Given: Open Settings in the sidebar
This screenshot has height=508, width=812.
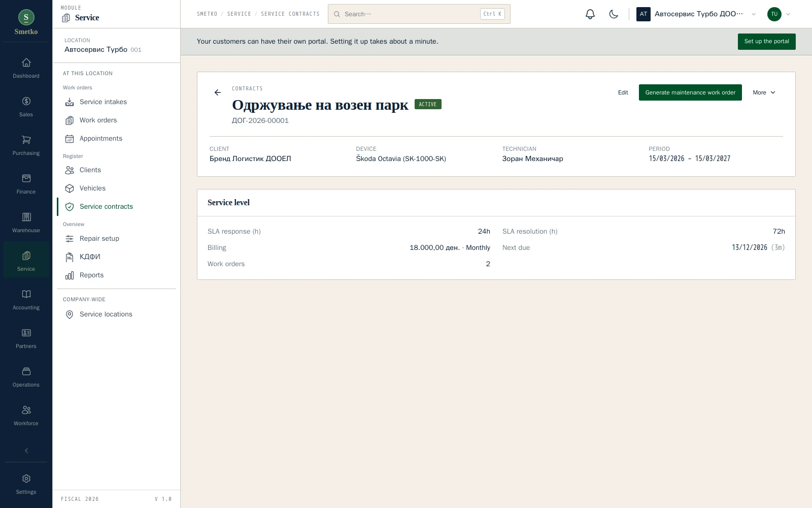Looking at the screenshot, I should coord(26,485).
